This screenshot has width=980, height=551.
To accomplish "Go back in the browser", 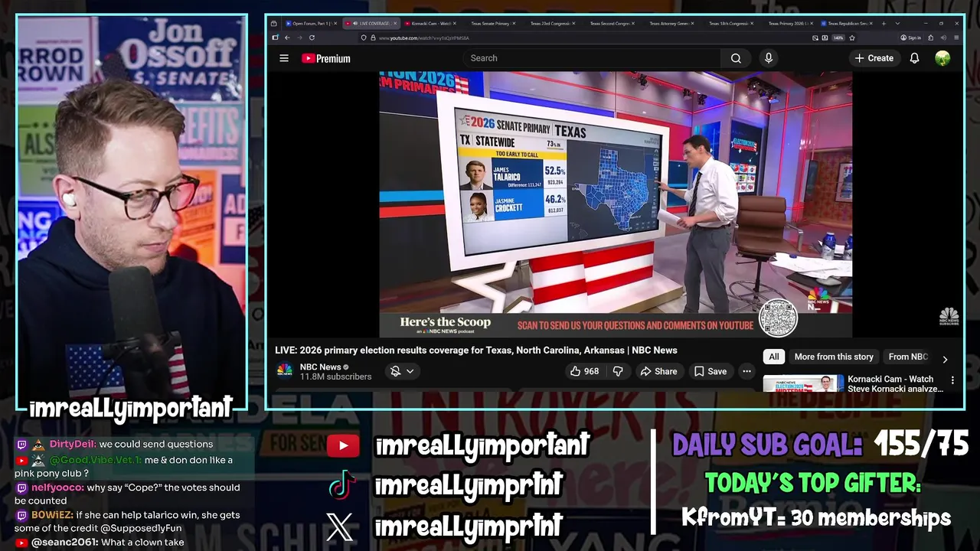I will point(287,37).
